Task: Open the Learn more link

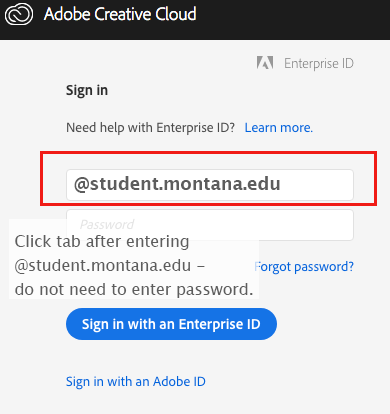Action: pyautogui.click(x=279, y=128)
